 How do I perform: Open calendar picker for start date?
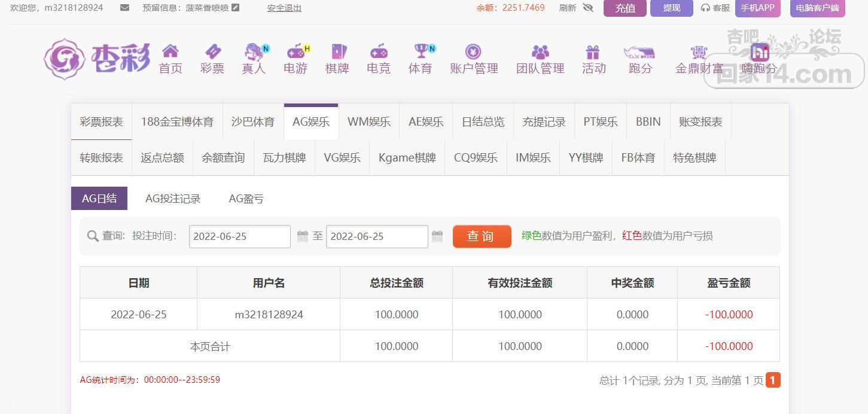point(303,236)
